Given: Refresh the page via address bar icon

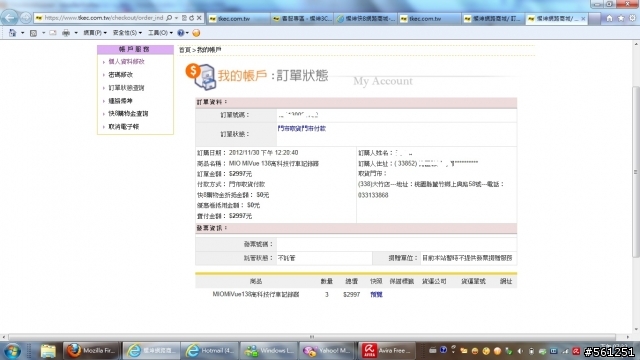Looking at the screenshot, I should click(x=191, y=18).
